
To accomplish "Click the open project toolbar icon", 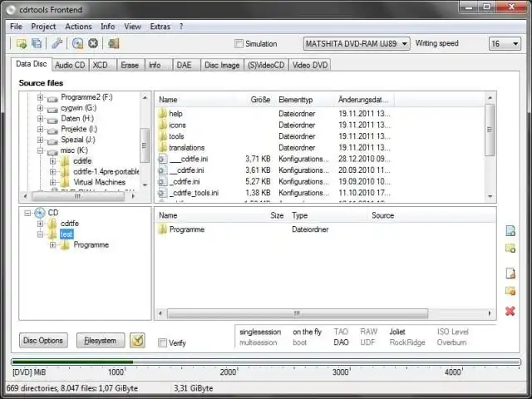I will click(22, 43).
